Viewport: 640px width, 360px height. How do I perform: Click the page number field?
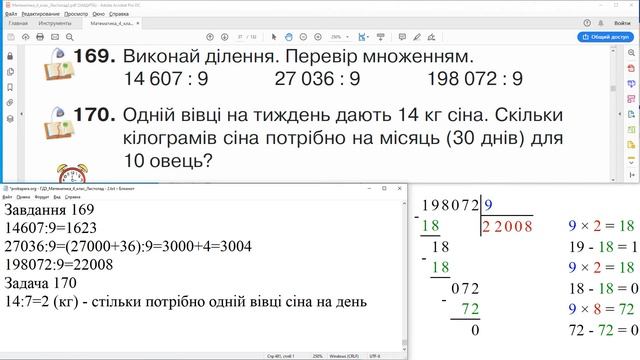pos(240,37)
